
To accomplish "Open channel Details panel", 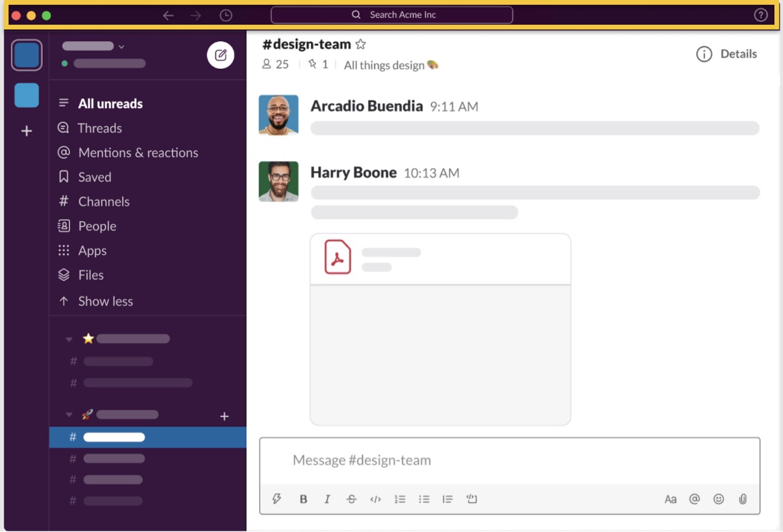I will click(x=727, y=54).
